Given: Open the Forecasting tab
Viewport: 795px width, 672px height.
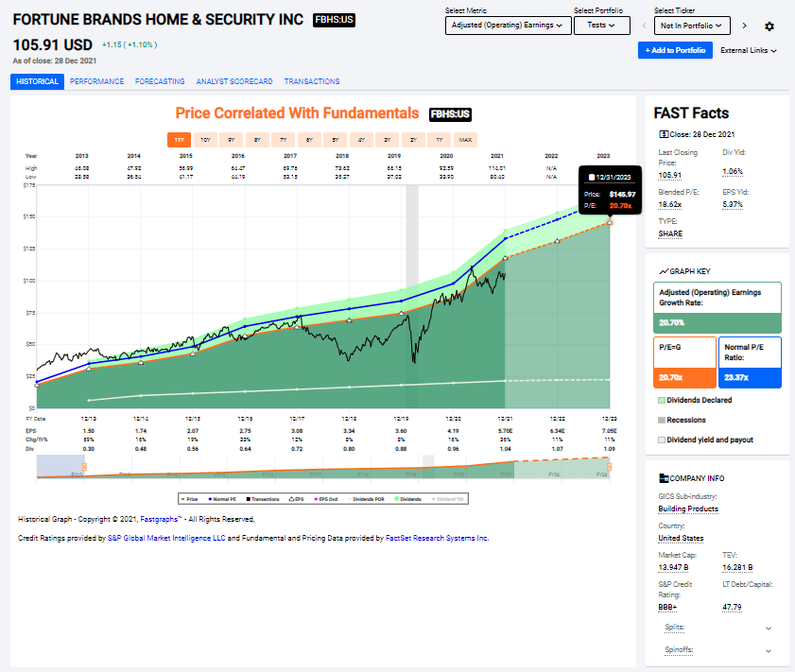Looking at the screenshot, I should pos(160,81).
